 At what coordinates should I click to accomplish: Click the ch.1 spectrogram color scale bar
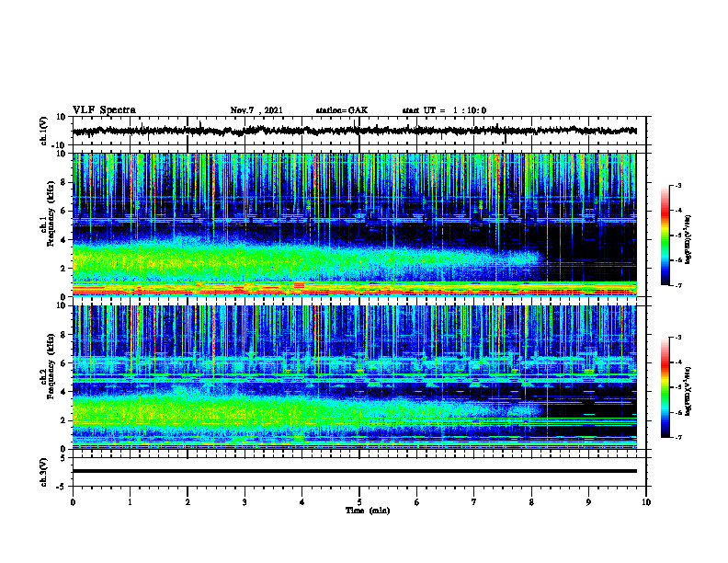[x=665, y=236]
